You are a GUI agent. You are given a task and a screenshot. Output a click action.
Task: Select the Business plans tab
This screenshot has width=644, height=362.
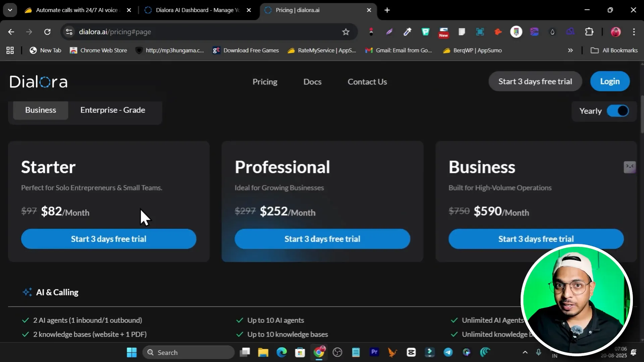click(x=41, y=110)
